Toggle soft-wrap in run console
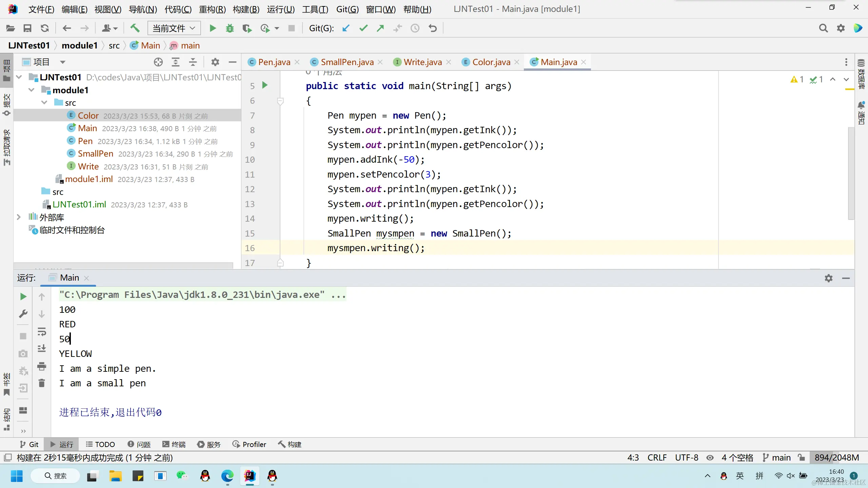868x488 pixels. (42, 332)
